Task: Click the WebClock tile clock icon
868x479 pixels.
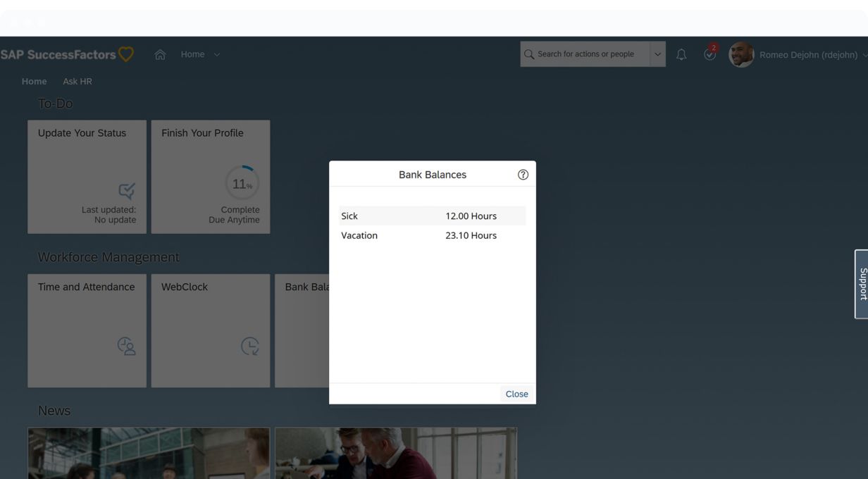Action: [249, 346]
